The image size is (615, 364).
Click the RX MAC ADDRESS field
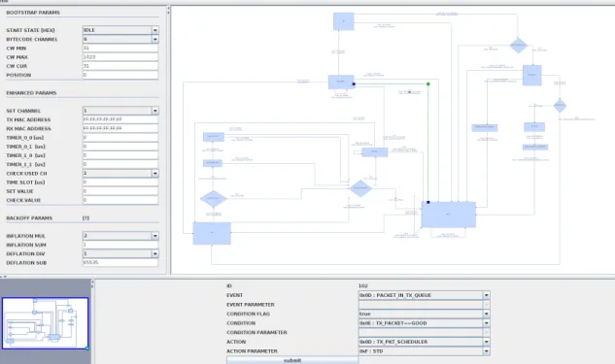pos(120,128)
